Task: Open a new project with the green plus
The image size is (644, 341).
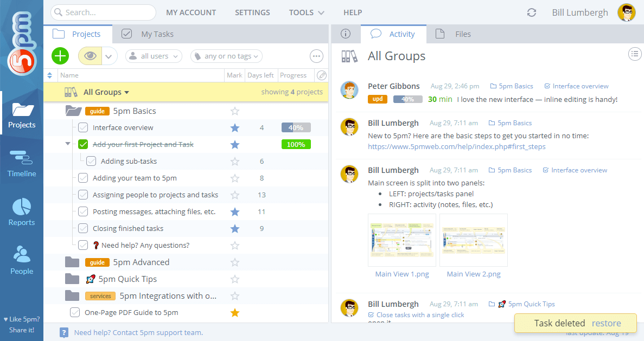Action: 60,56
